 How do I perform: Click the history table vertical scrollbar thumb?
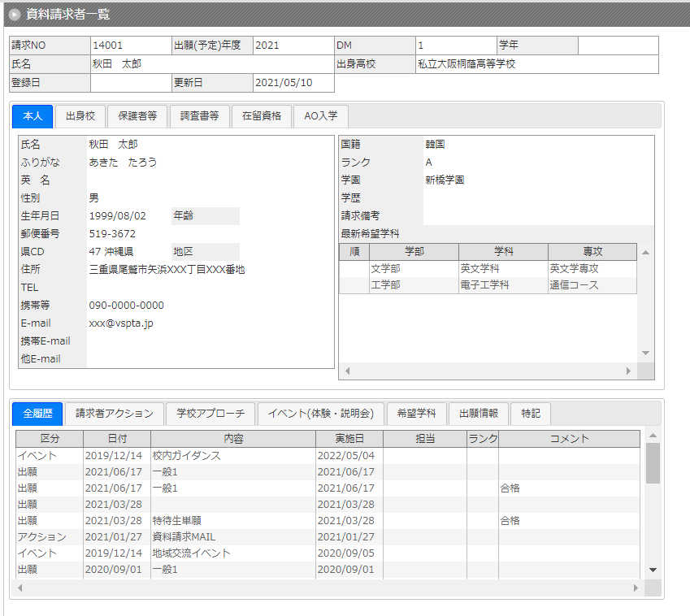pyautogui.click(x=653, y=463)
